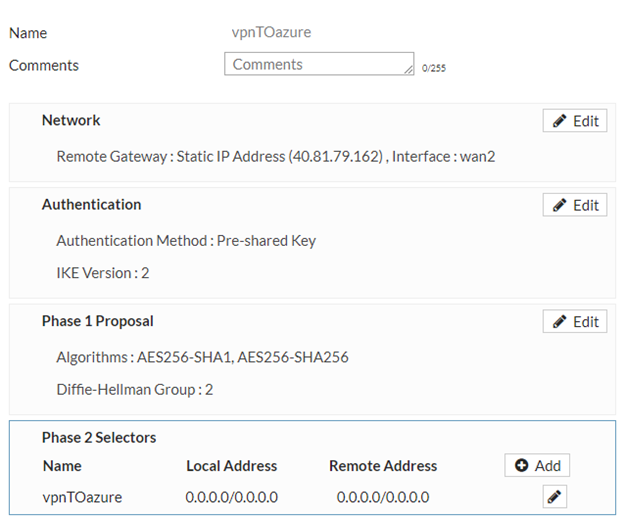624x521 pixels.
Task: Click the Algorithms AES256-SHA1 line
Action: click(x=202, y=357)
